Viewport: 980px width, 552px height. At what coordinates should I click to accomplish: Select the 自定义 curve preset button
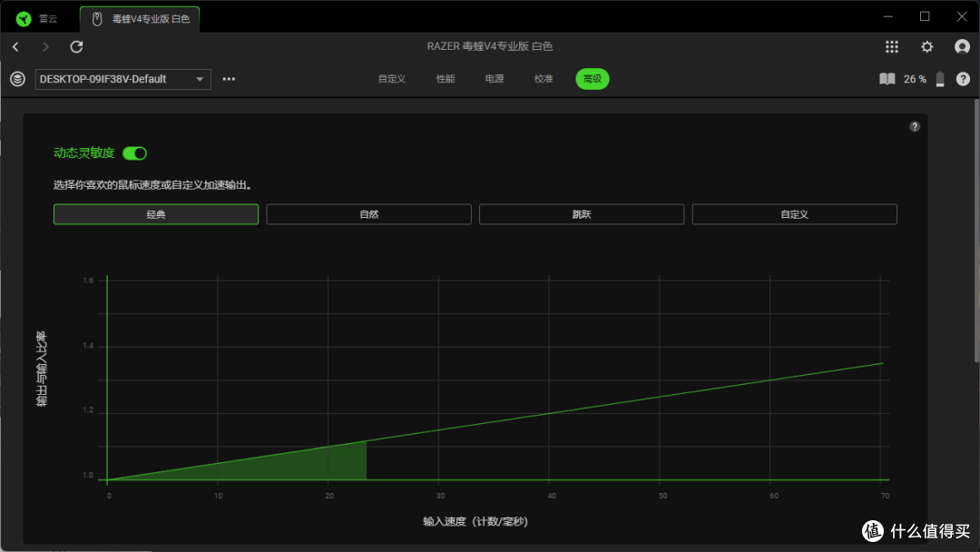(794, 214)
